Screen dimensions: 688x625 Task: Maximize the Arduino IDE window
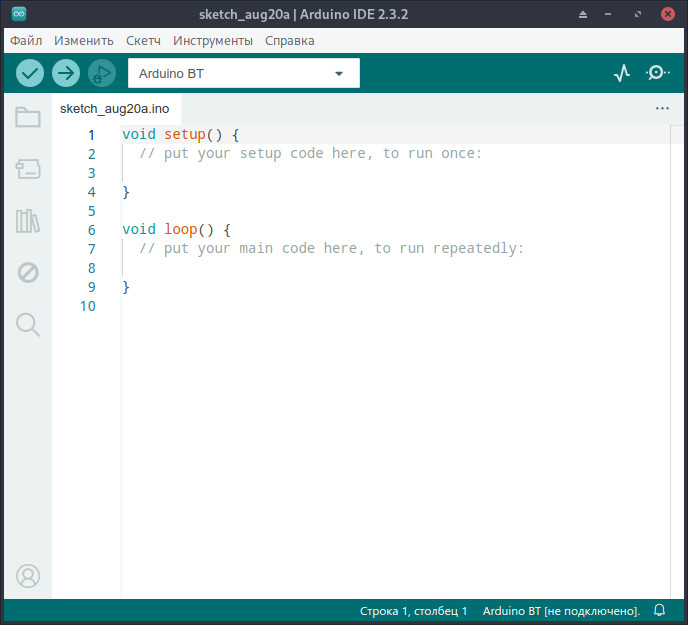[x=638, y=14]
